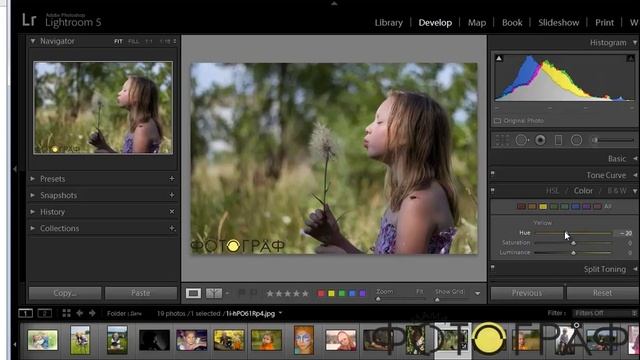Set five-star rating on last star
640x360 pixels.
coord(305,293)
